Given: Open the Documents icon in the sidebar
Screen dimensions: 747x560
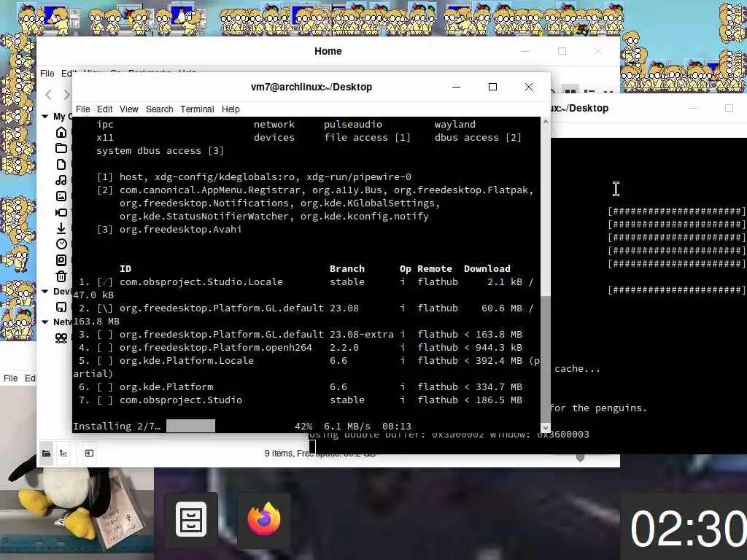Looking at the screenshot, I should 61,164.
